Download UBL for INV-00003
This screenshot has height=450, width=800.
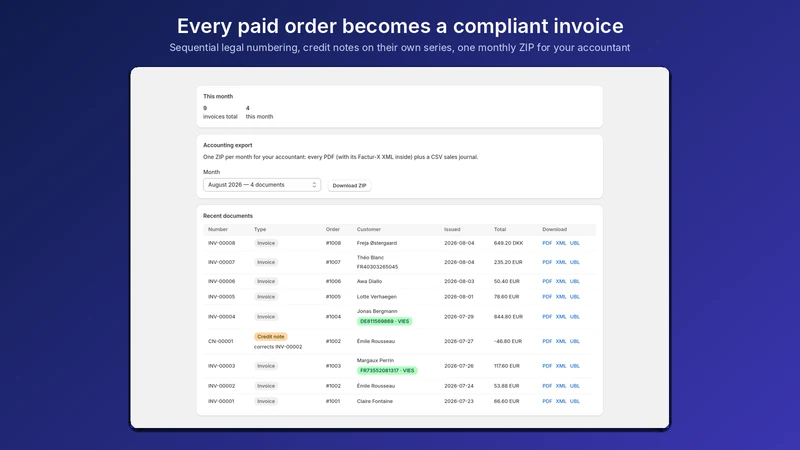pos(574,366)
